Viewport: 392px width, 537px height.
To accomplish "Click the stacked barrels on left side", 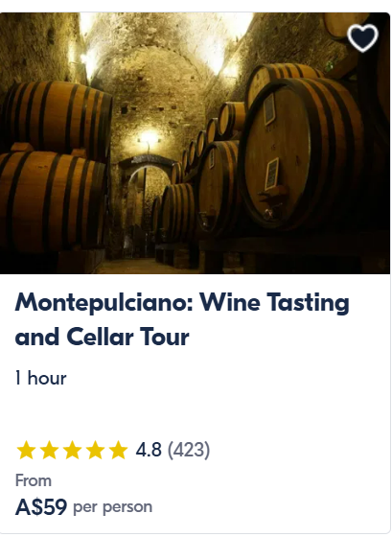I will point(55,164).
